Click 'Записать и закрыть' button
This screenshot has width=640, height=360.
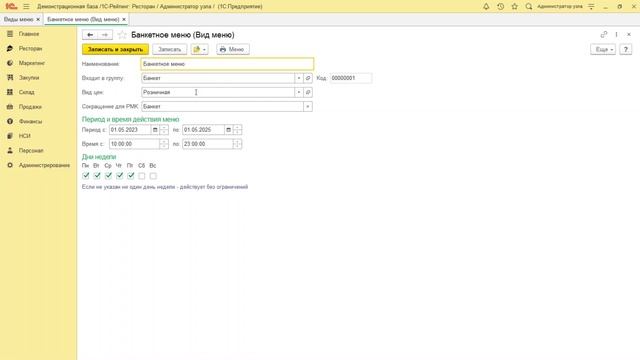(116, 49)
